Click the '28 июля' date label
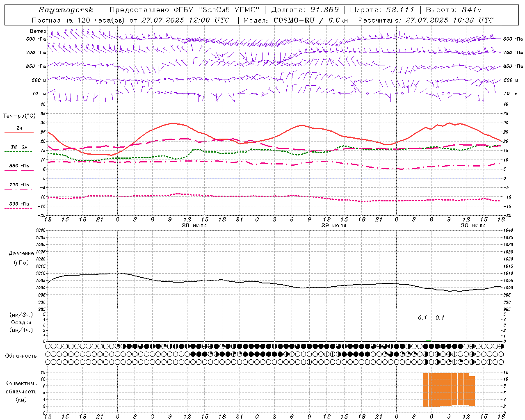This screenshot has height=420, width=525. coord(194,226)
